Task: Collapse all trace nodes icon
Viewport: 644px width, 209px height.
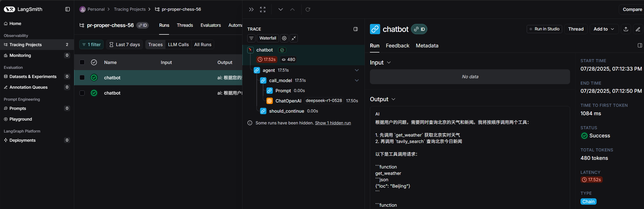Action: [294, 38]
